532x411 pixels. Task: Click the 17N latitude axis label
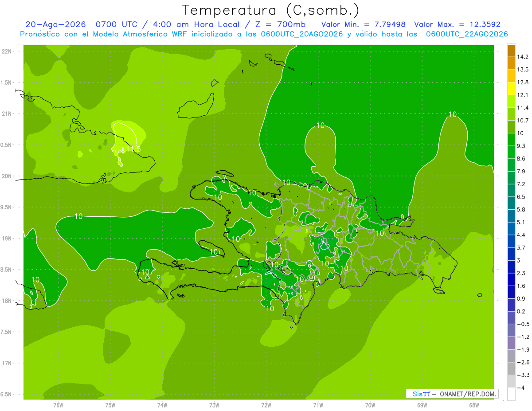(7, 363)
